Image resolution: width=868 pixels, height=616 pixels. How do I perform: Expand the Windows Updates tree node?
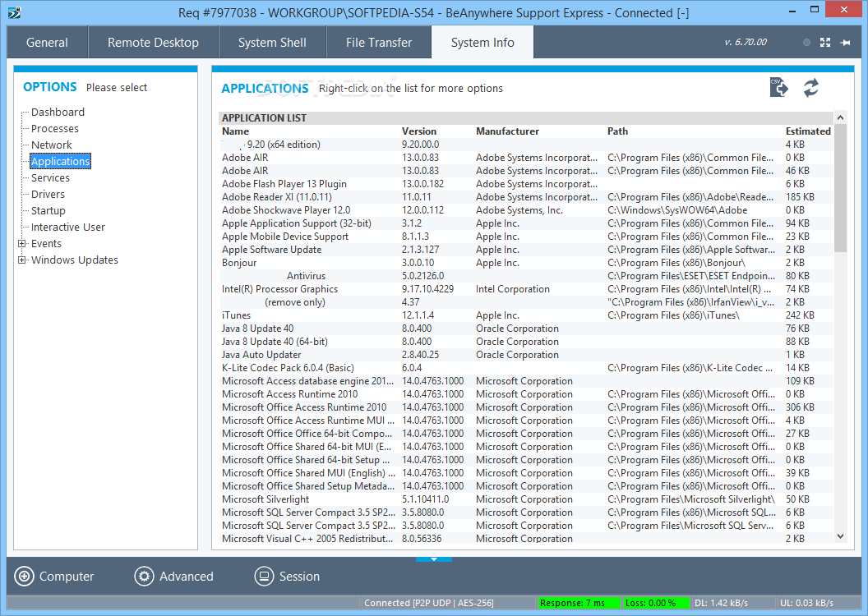(21, 260)
